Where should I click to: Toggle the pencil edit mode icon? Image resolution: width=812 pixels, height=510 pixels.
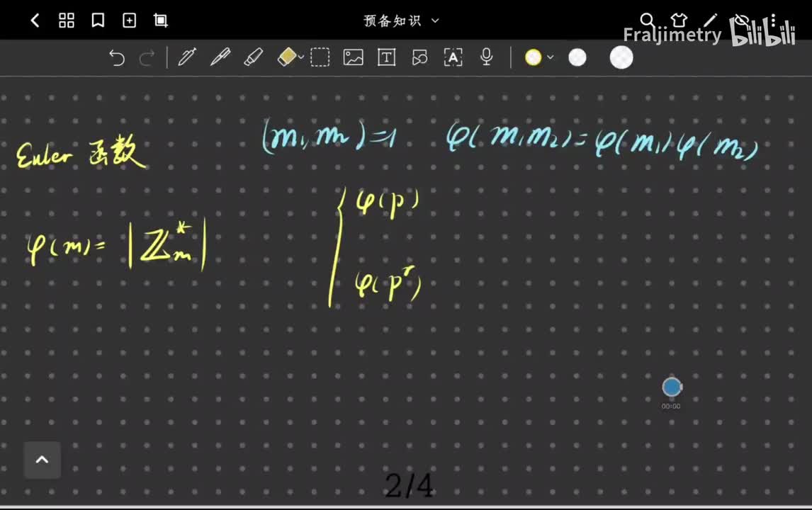pyautogui.click(x=711, y=21)
